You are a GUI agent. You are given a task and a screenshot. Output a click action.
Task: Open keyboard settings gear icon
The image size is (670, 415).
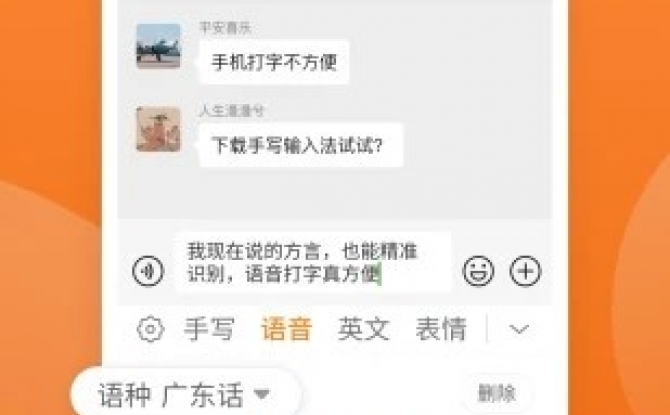(x=150, y=329)
